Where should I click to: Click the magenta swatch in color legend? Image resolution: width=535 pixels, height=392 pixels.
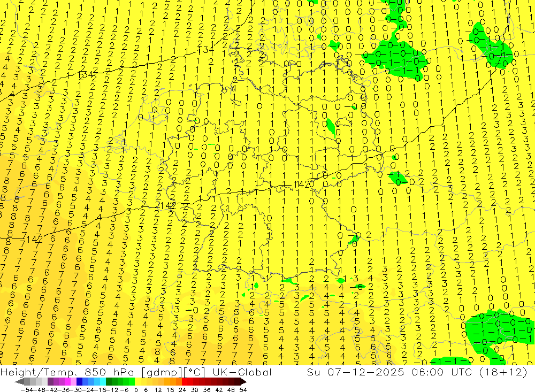(67, 382)
